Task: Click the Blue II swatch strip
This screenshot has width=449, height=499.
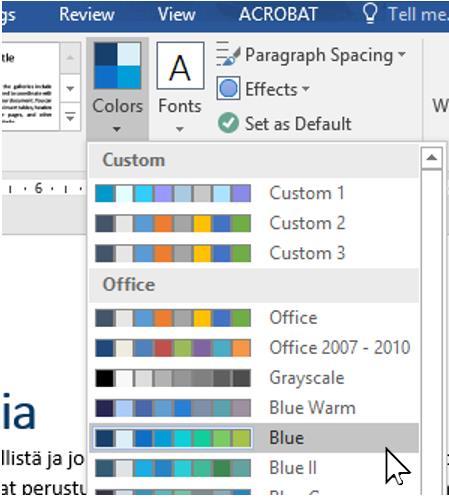Action: [x=173, y=468]
